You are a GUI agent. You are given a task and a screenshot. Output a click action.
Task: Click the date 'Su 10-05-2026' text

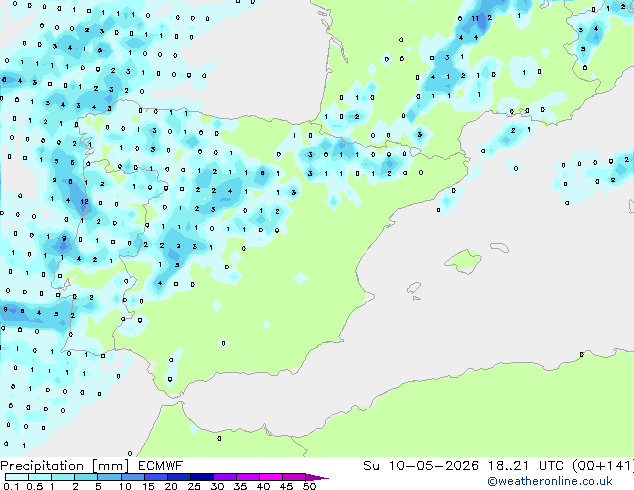(x=421, y=466)
